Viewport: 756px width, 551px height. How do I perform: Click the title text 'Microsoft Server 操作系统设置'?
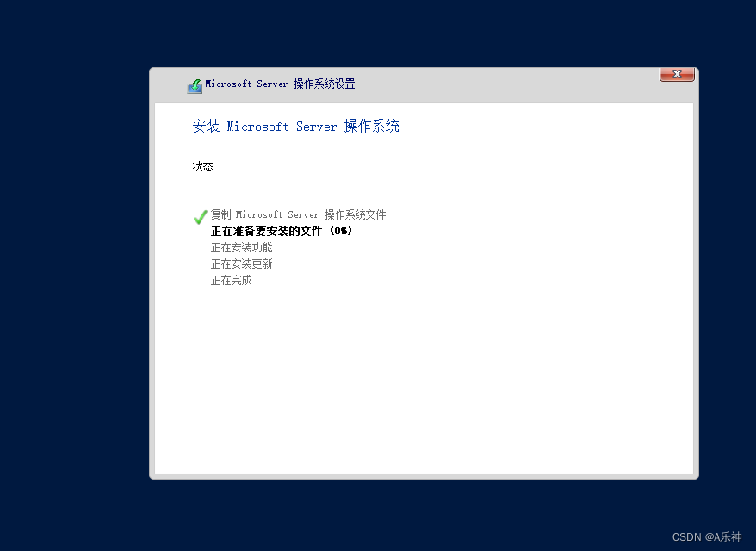coord(280,84)
